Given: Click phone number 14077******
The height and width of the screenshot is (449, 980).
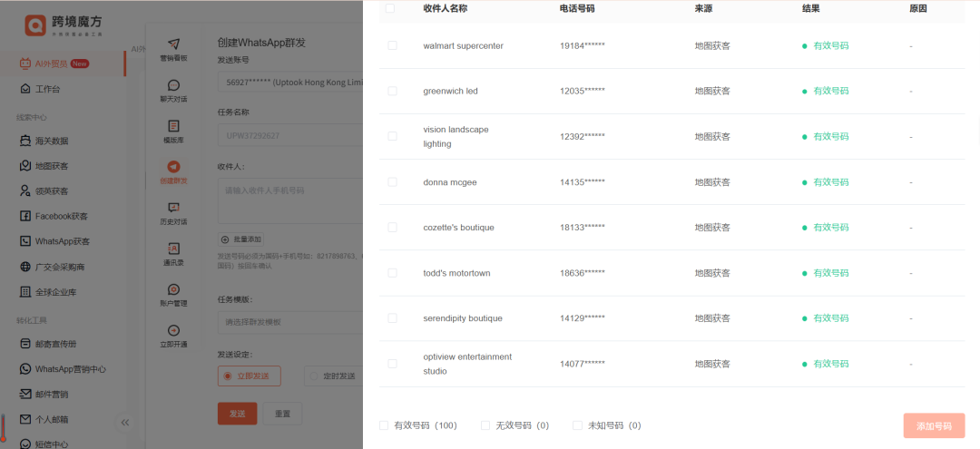Looking at the screenshot, I should (583, 364).
